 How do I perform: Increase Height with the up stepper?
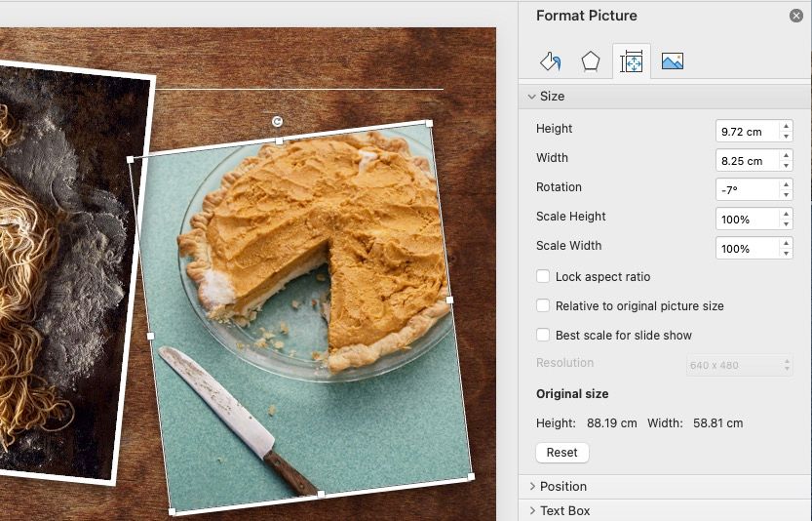point(786,126)
